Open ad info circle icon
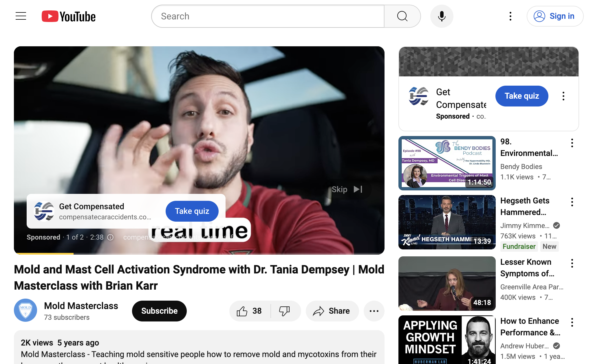Screen dimensions: 593x364 point(110,237)
